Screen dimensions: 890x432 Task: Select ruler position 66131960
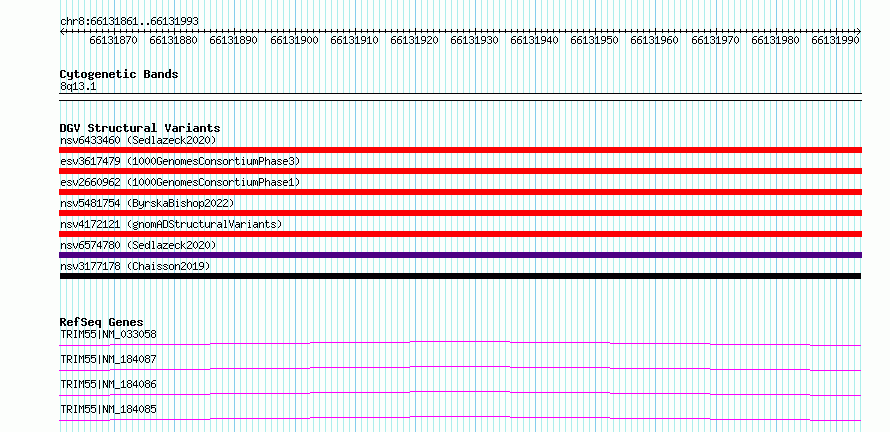[654, 40]
